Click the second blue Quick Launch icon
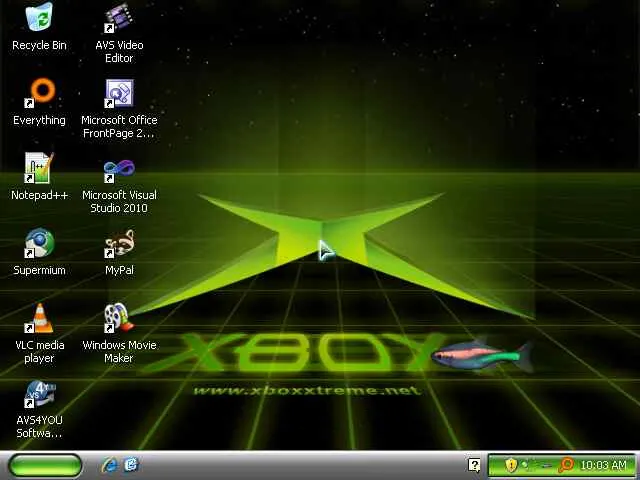The width and height of the screenshot is (640, 480). [131, 464]
